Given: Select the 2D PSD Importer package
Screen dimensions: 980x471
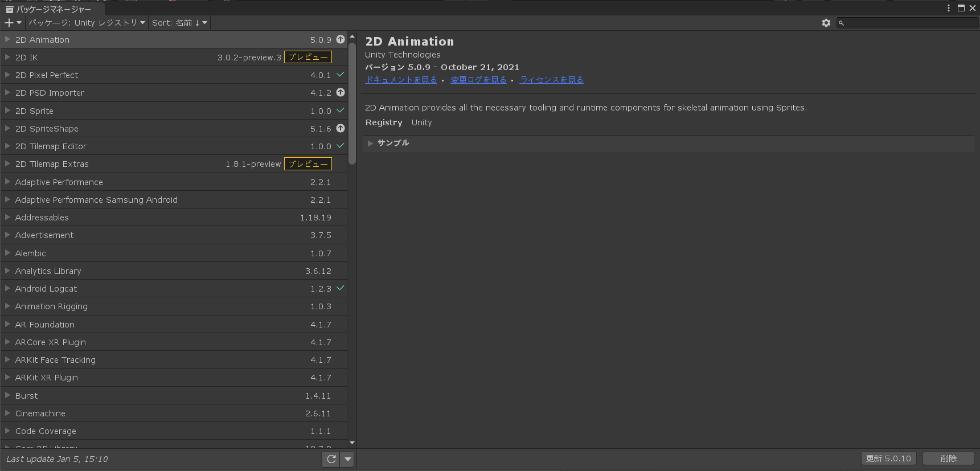Looking at the screenshot, I should (x=174, y=93).
